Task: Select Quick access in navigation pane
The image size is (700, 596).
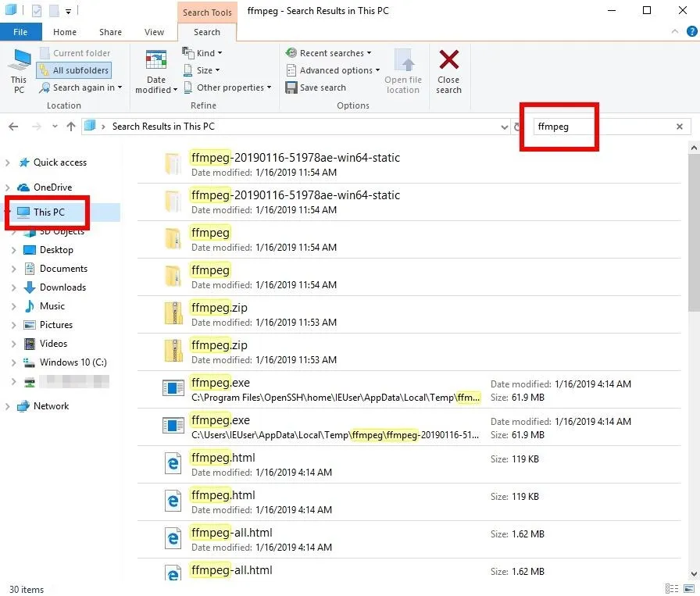Action: 60,162
